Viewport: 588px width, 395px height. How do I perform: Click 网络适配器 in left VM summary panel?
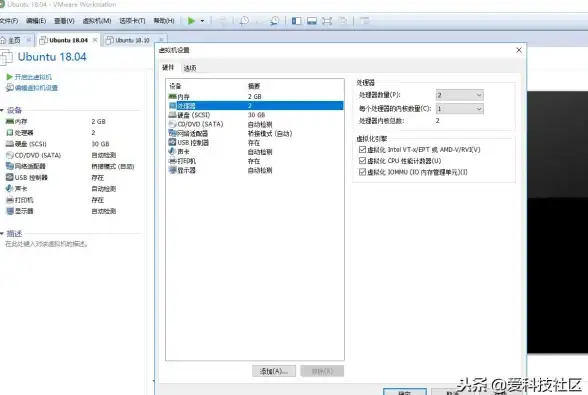(26, 166)
